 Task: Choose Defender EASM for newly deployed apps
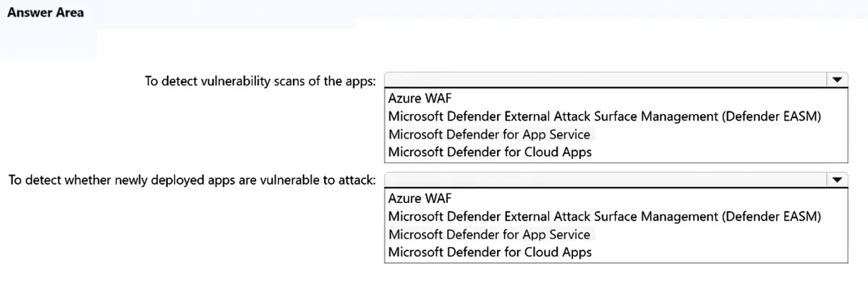(x=605, y=215)
